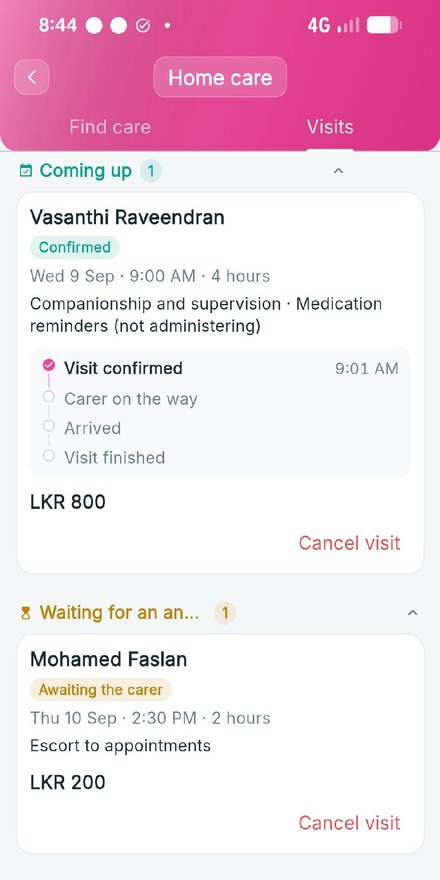Tap the 4G signal strength indicator
This screenshot has height=880, width=440.
point(333,25)
